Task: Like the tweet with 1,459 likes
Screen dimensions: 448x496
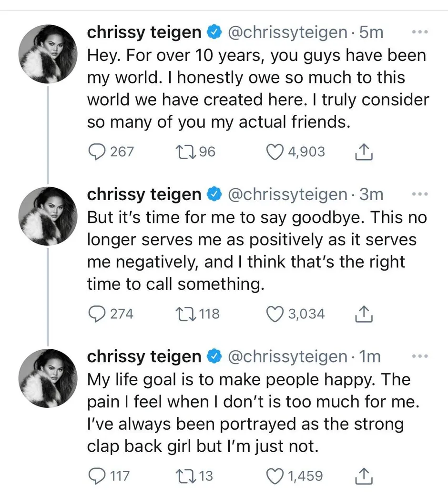Action: click(275, 476)
